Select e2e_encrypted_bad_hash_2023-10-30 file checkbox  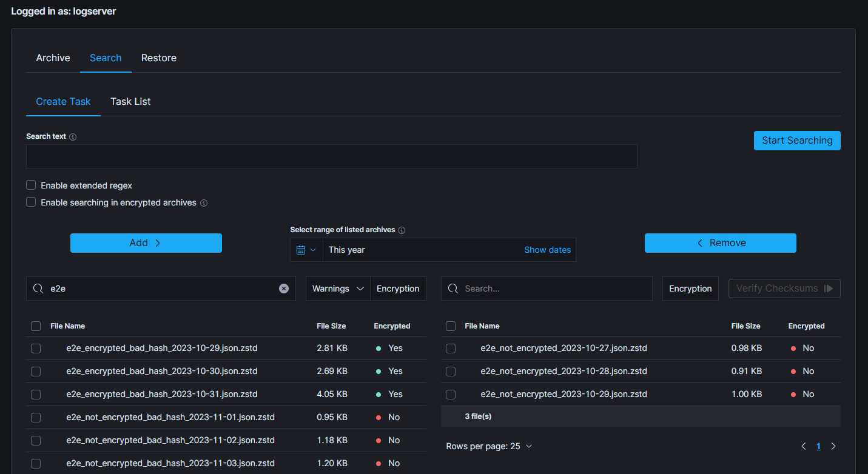[x=36, y=371]
